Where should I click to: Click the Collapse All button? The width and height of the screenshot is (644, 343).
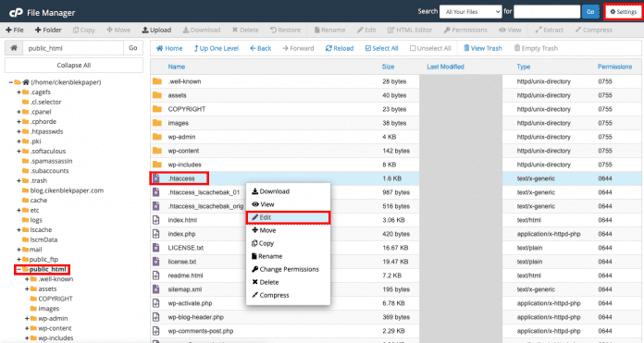coord(74,66)
